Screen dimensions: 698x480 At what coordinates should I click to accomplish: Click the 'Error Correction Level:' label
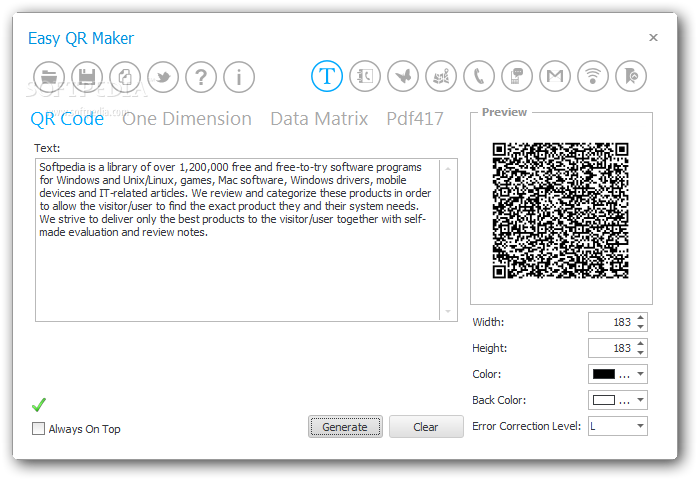tap(526, 426)
